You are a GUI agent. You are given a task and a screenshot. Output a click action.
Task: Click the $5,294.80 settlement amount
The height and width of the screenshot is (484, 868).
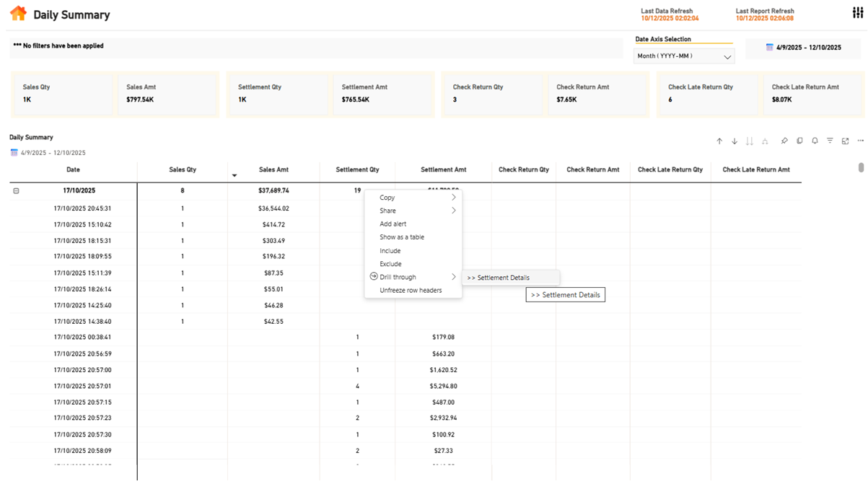pos(443,387)
